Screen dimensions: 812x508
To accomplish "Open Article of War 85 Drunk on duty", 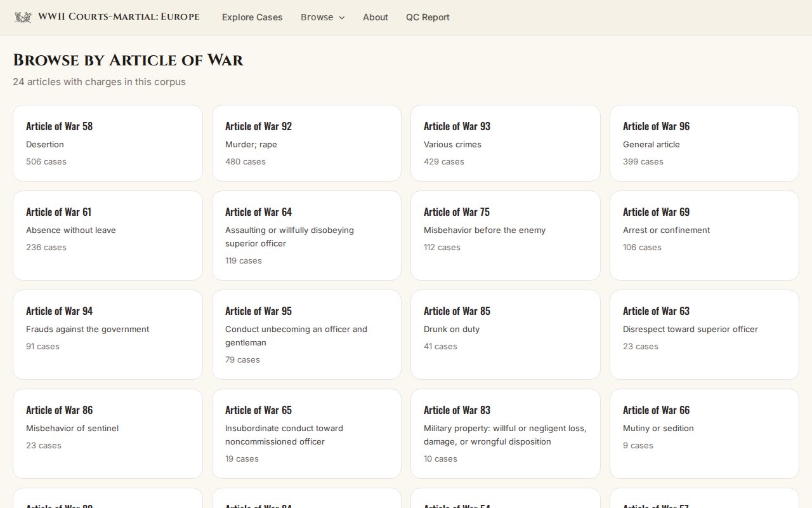I will [506, 335].
